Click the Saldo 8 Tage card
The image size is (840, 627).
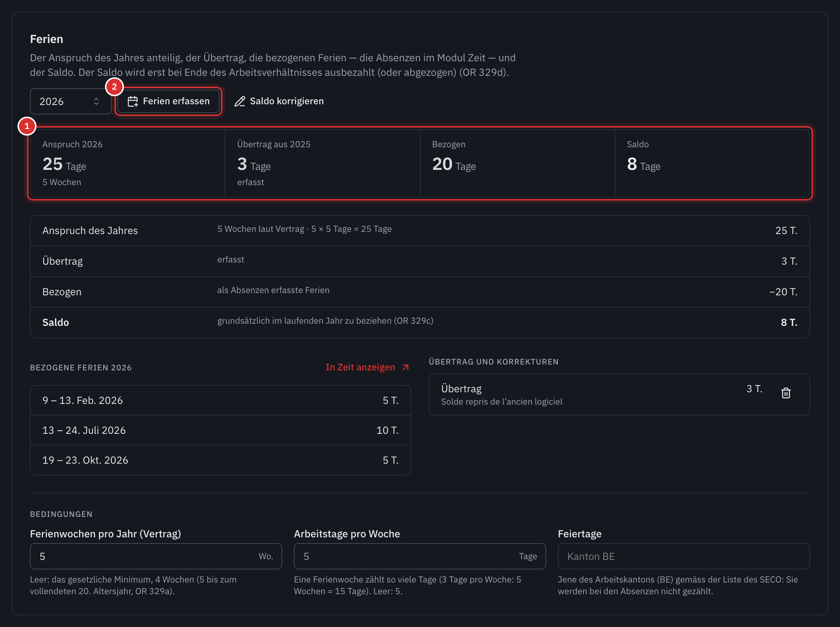712,163
